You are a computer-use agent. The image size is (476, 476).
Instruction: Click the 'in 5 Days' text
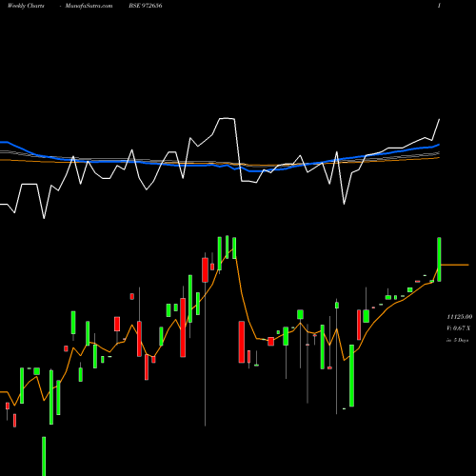pos(457,340)
